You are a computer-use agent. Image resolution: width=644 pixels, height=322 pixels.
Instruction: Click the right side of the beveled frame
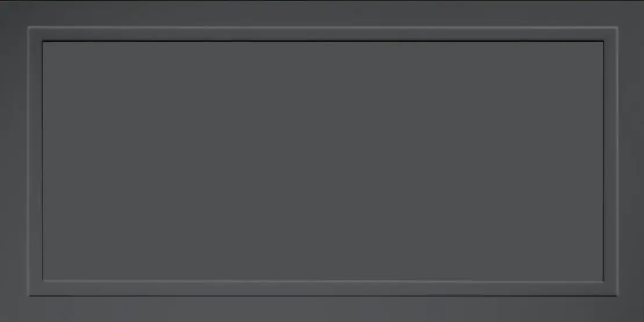pos(611,161)
